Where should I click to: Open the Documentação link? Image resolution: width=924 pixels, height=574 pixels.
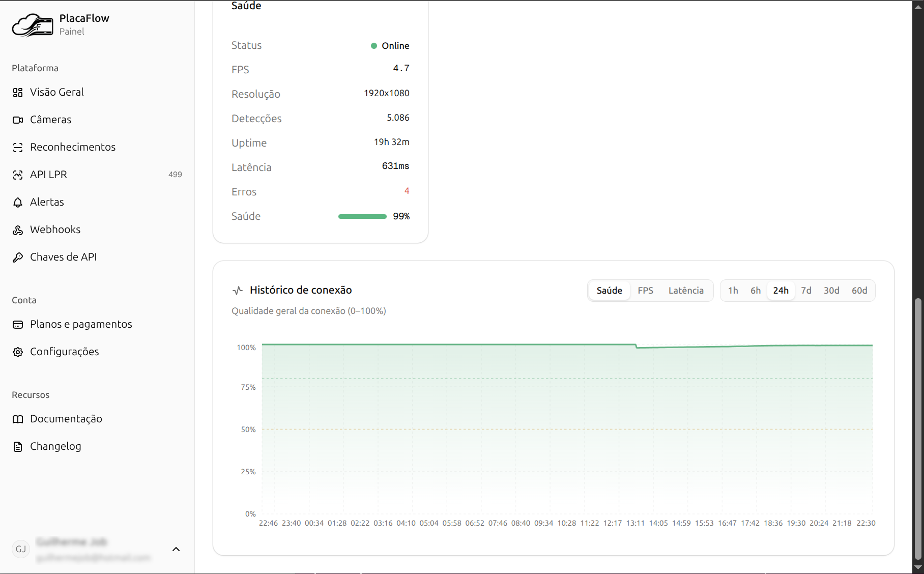66,419
